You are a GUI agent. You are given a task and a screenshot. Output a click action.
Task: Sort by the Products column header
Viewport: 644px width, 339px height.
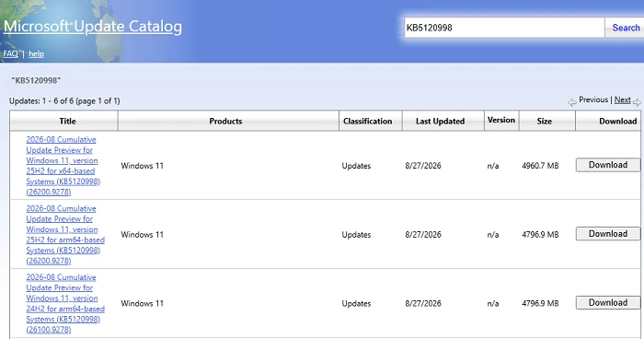[225, 121]
